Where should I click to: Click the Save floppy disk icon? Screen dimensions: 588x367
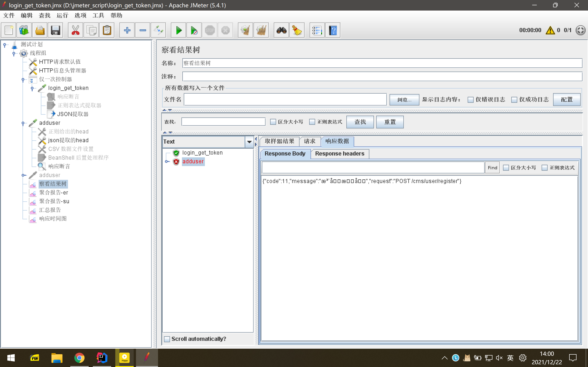[55, 30]
